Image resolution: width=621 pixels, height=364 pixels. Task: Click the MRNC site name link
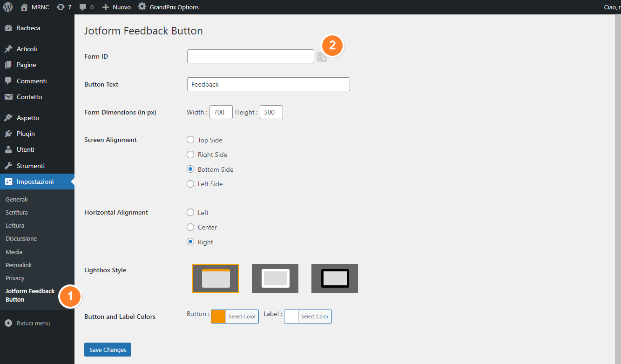[40, 7]
